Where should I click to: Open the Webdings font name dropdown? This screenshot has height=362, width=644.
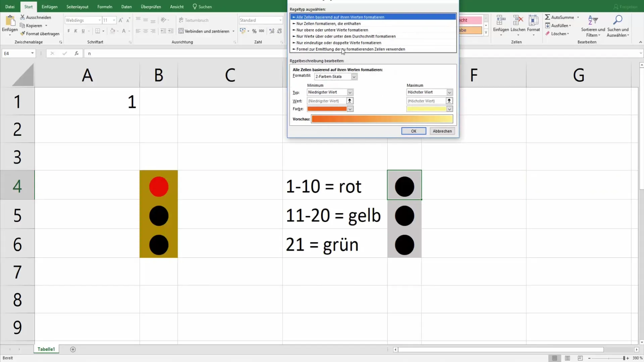pos(100,20)
